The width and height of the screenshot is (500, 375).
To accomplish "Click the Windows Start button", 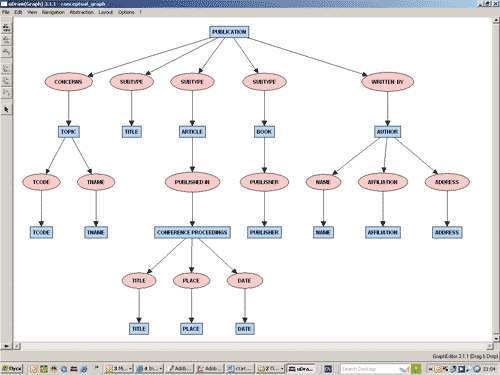I will [x=12, y=369].
